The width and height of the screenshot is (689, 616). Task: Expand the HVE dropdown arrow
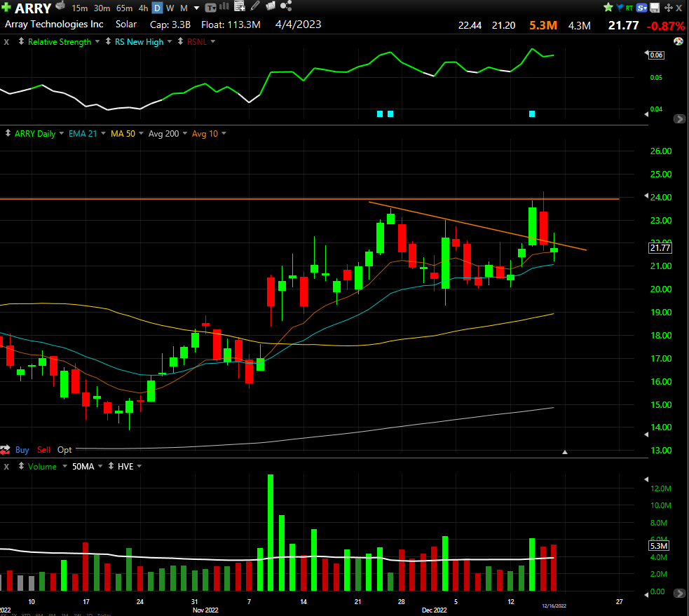139,466
